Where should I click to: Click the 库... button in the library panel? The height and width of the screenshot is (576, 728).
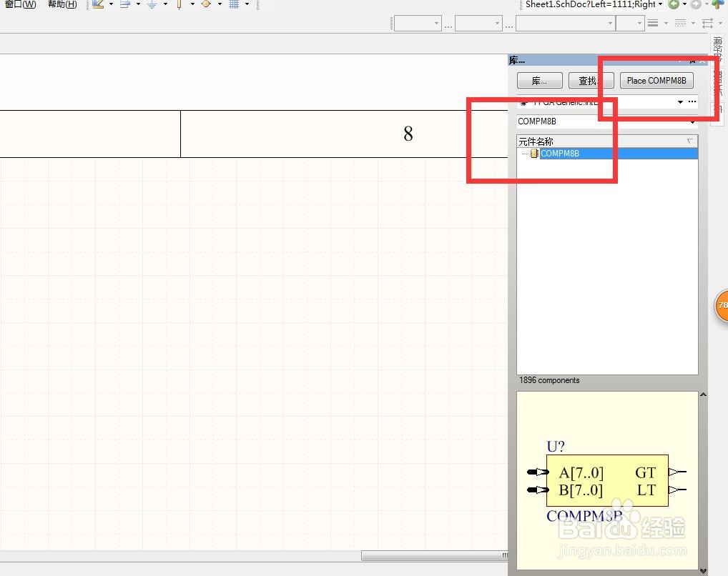tap(539, 81)
